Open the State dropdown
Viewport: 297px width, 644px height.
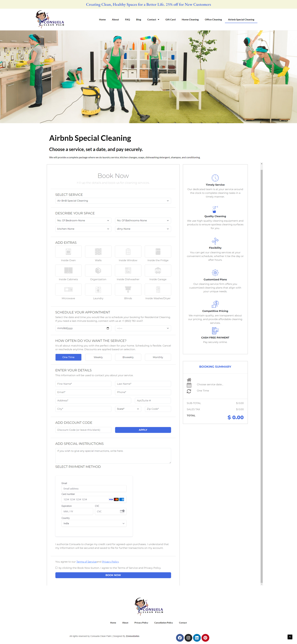coord(128,409)
